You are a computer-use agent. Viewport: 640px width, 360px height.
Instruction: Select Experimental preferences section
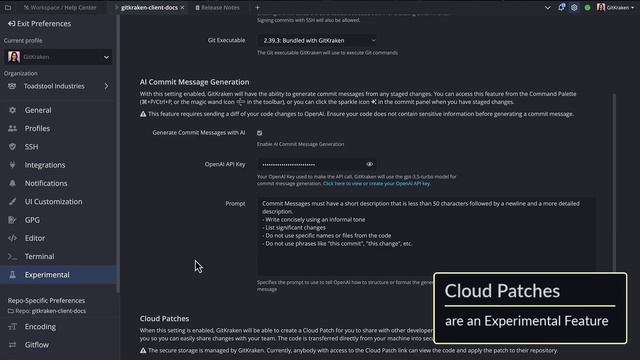(58, 275)
